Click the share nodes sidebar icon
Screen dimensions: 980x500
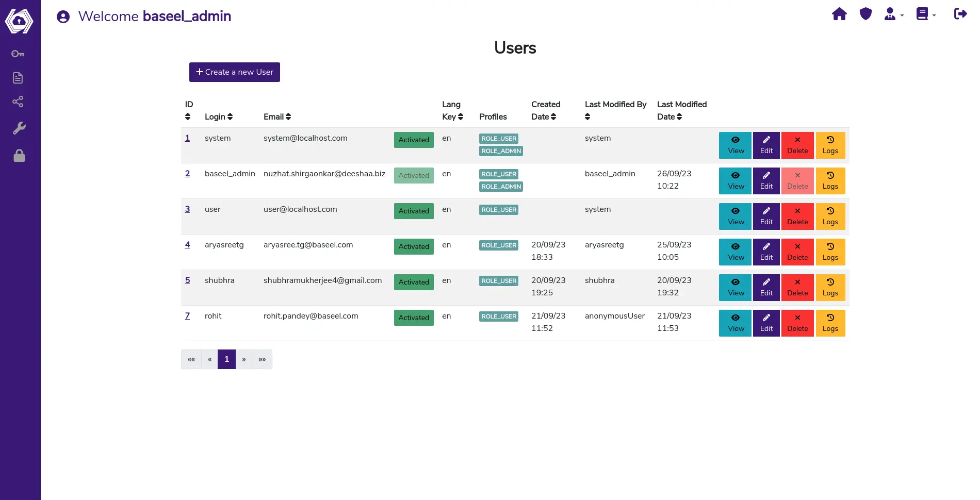tap(18, 102)
